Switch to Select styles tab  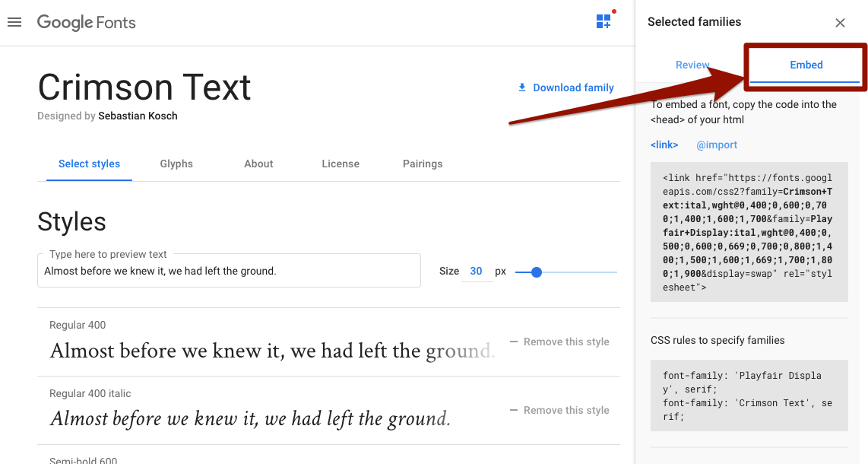tap(89, 164)
